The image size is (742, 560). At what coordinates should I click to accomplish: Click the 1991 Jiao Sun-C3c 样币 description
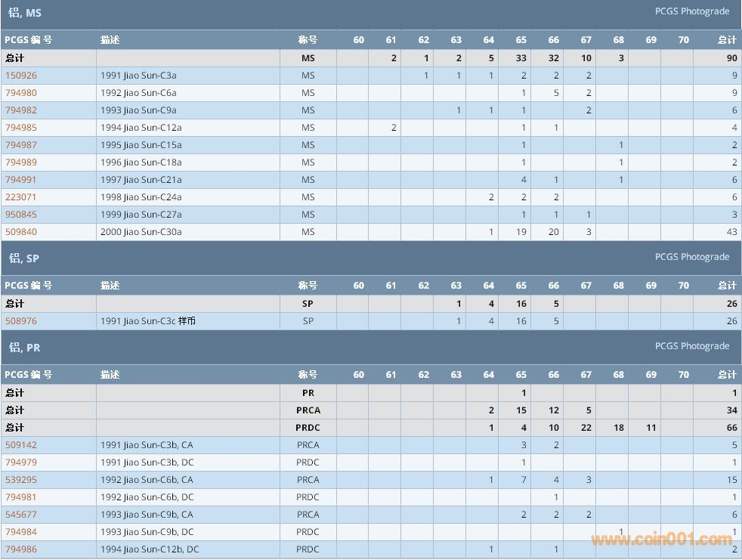click(x=148, y=321)
